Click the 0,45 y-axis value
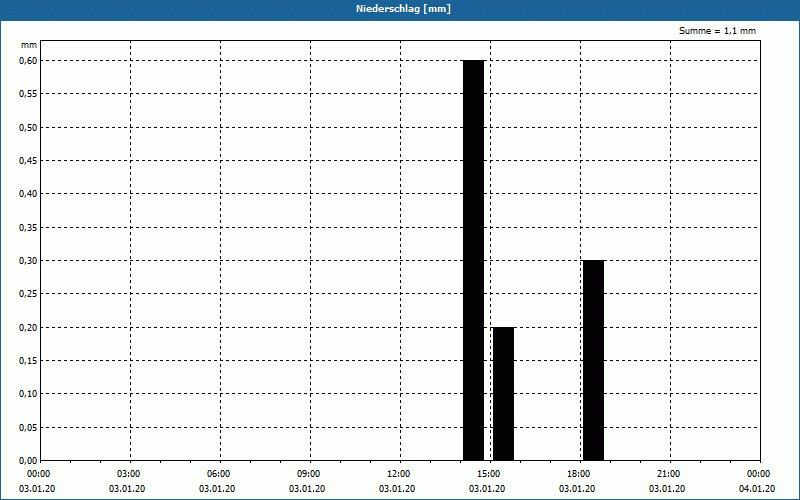Viewport: 800px width, 500px height. pyautogui.click(x=28, y=161)
